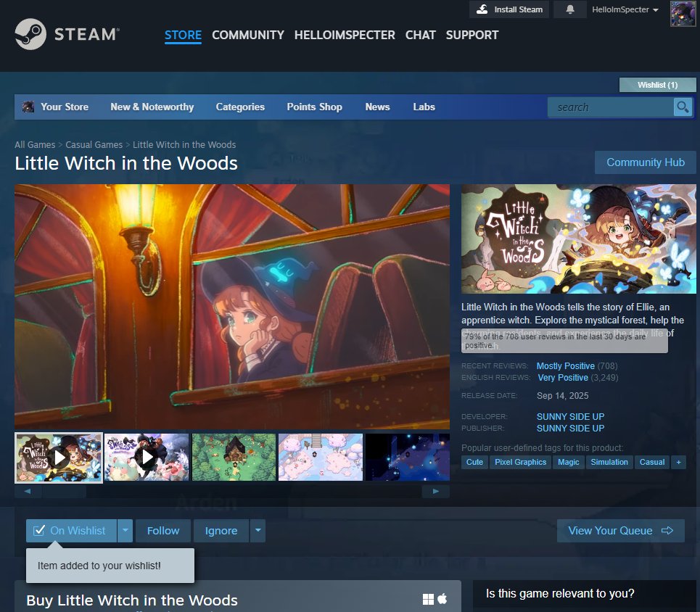
Task: Click the Install Steam button
Action: [509, 9]
